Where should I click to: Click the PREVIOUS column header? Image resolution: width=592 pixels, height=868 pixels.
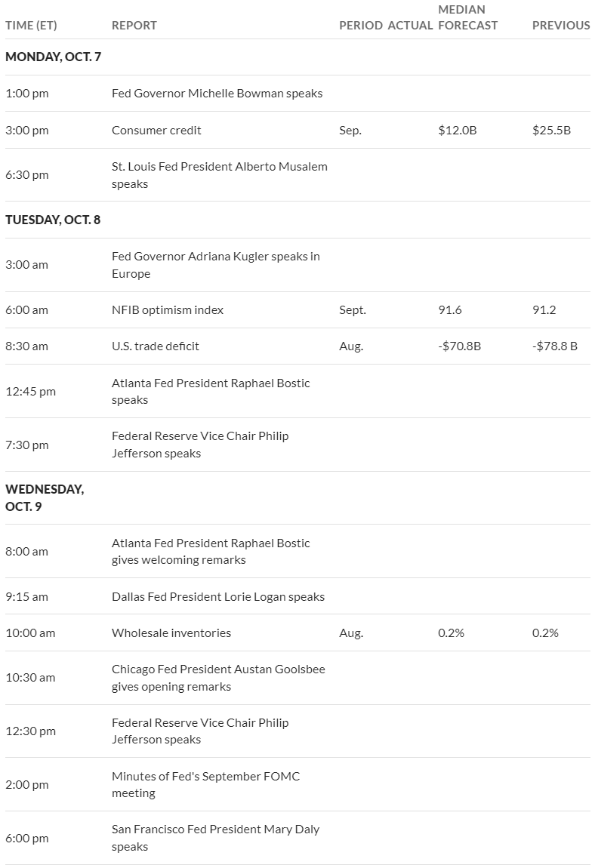coord(561,26)
